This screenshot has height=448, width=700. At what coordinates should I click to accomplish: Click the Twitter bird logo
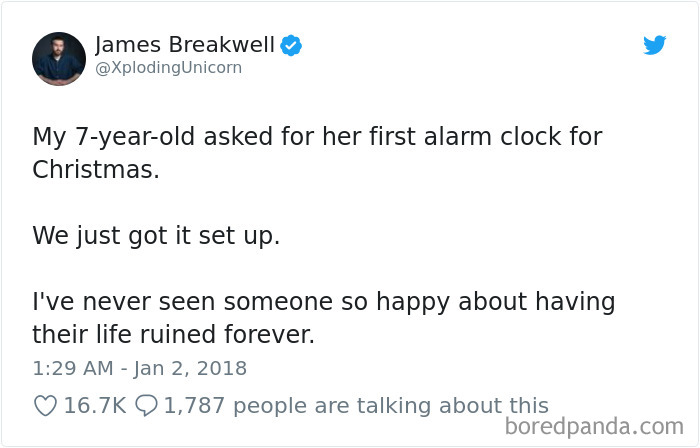pyautogui.click(x=654, y=45)
